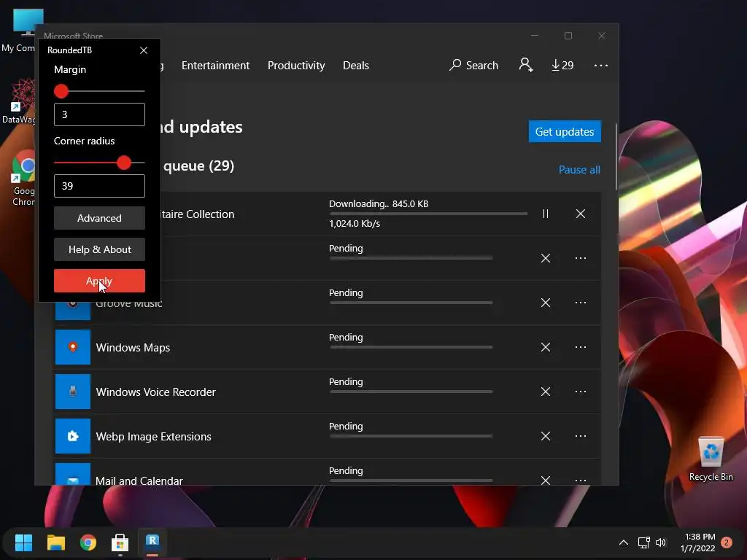The image size is (747, 560).
Task: Close the RoundedTB window
Action: (144, 50)
